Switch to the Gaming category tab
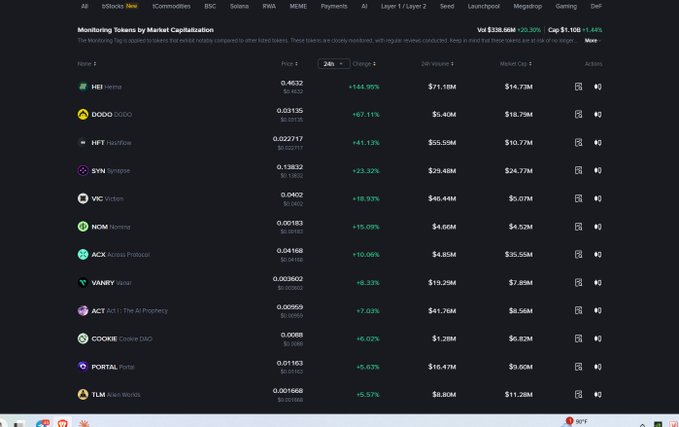The height and width of the screenshot is (427, 679). click(566, 6)
